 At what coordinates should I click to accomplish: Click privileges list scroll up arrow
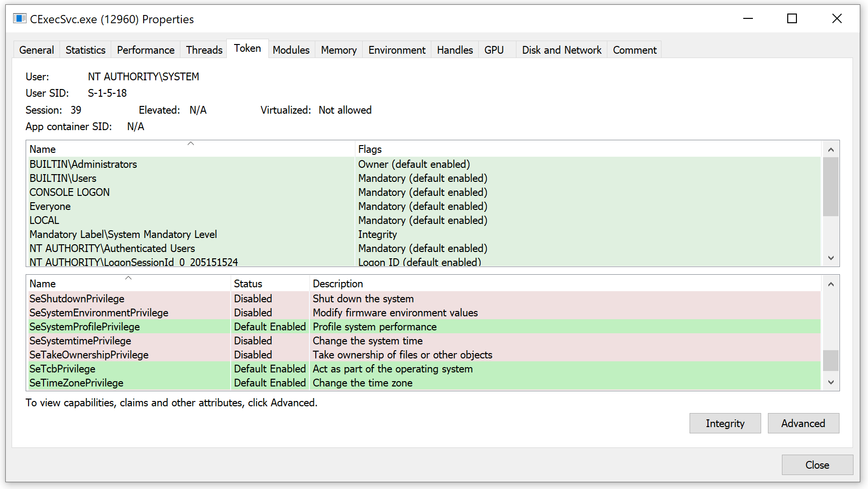tap(831, 284)
